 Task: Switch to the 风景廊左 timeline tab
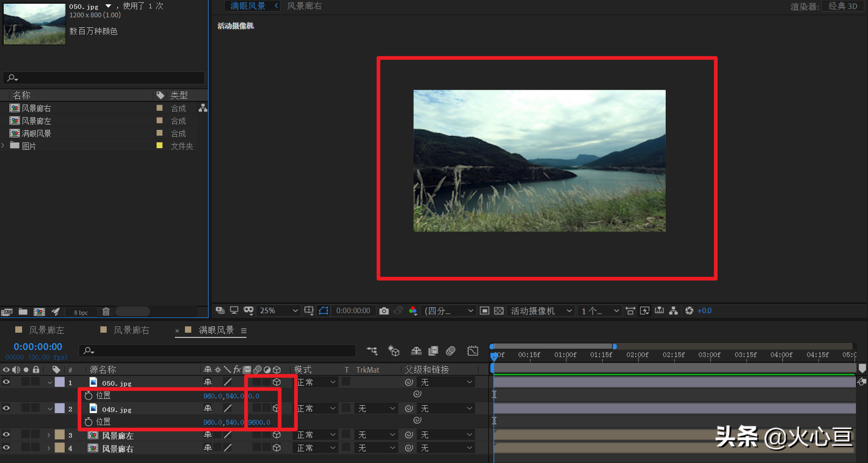46,330
